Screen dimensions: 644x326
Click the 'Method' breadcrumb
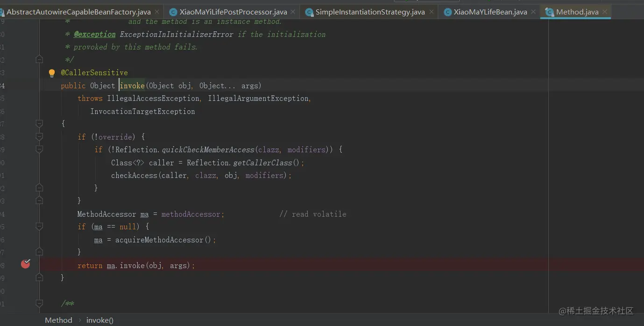[58, 320]
